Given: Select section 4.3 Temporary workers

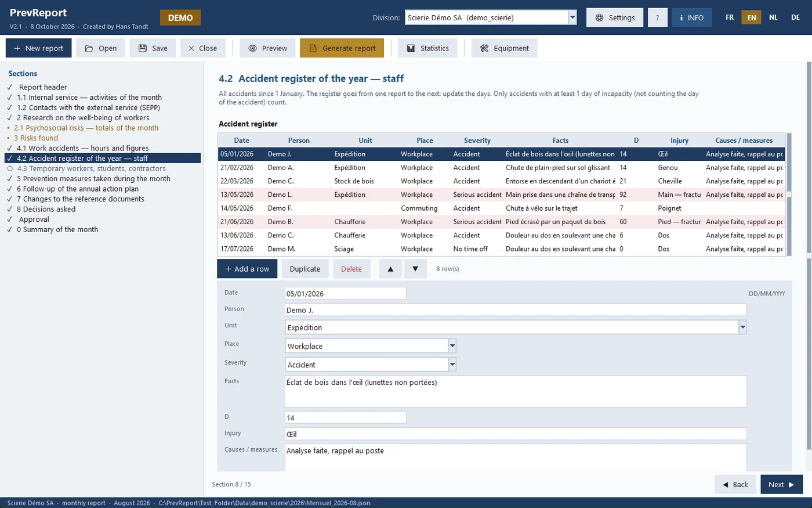Looking at the screenshot, I should click(x=91, y=168).
